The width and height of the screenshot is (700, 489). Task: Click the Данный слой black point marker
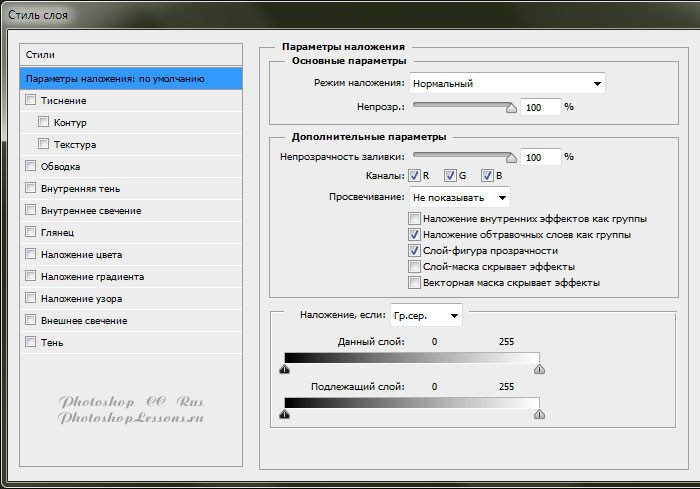point(285,369)
